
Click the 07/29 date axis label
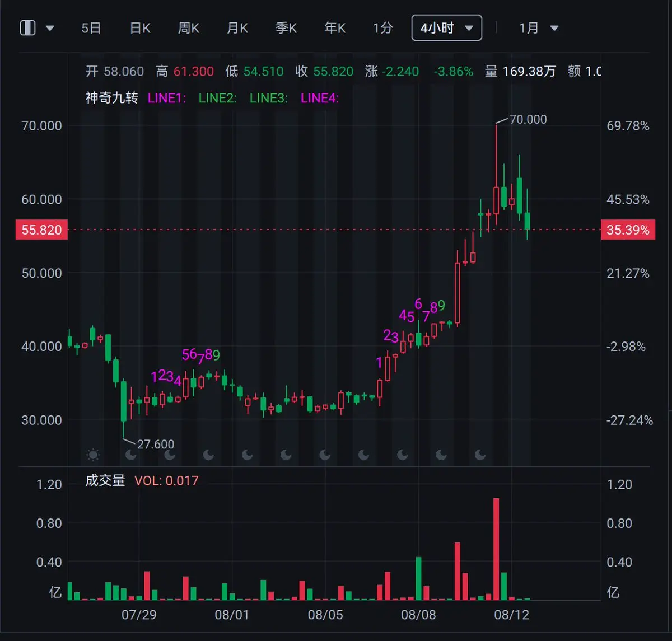[x=139, y=615]
